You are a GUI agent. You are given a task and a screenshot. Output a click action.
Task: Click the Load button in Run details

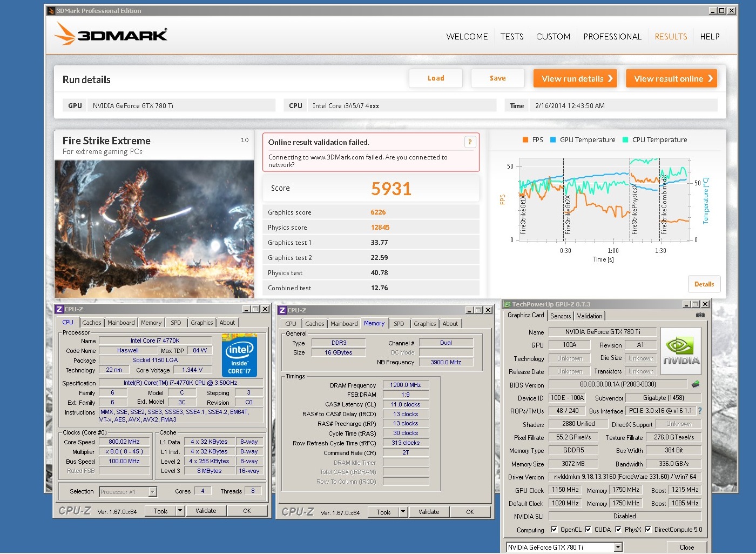[436, 78]
